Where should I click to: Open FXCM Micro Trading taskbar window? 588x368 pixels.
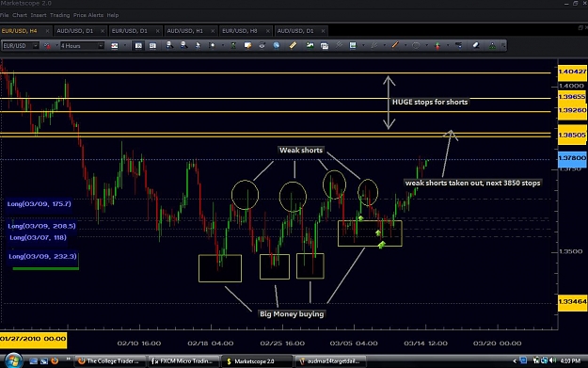[x=183, y=360]
